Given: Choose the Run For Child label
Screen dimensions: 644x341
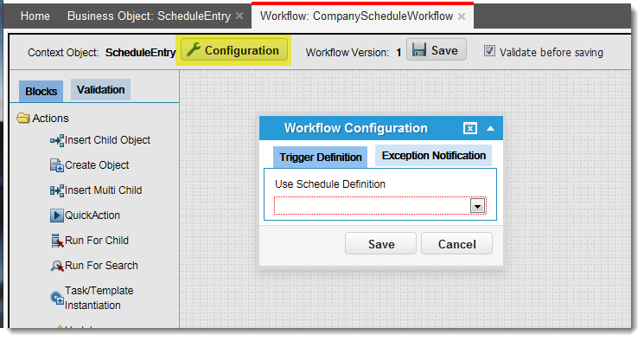Looking at the screenshot, I should 97,241.
